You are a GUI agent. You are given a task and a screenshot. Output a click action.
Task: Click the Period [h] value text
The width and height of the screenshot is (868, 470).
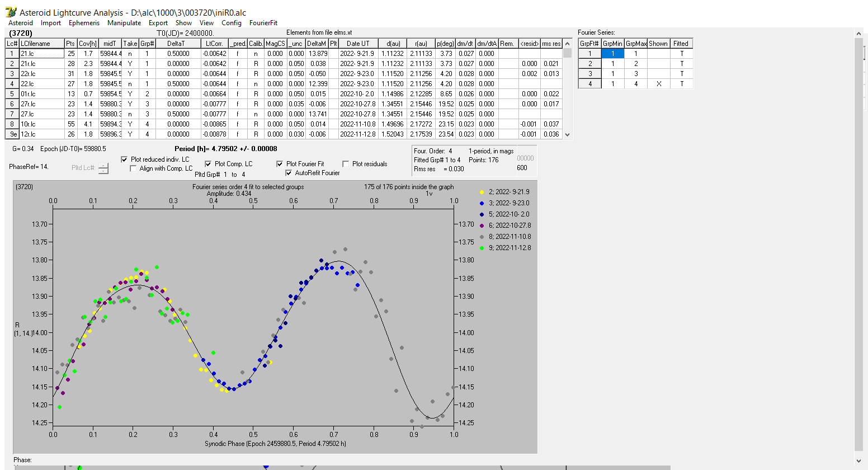(226, 149)
